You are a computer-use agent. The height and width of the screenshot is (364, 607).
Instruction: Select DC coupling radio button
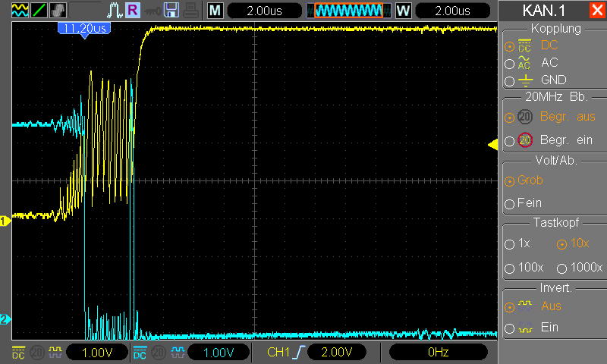coord(509,47)
